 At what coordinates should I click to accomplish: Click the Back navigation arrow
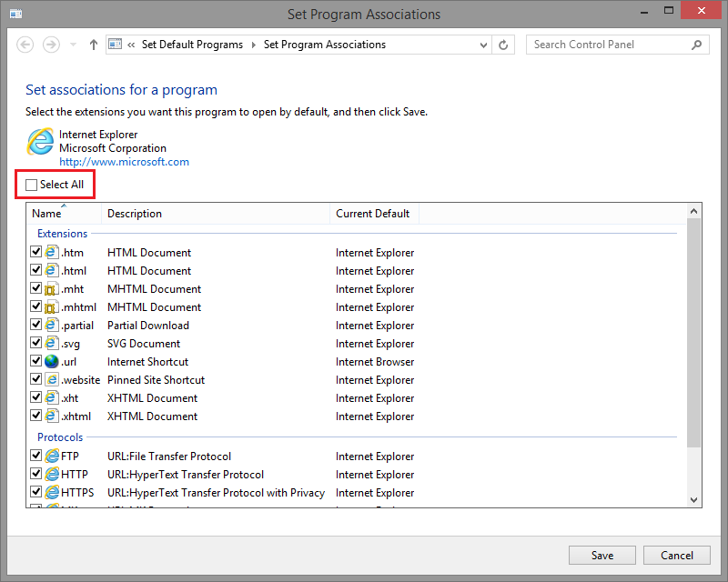click(x=25, y=45)
